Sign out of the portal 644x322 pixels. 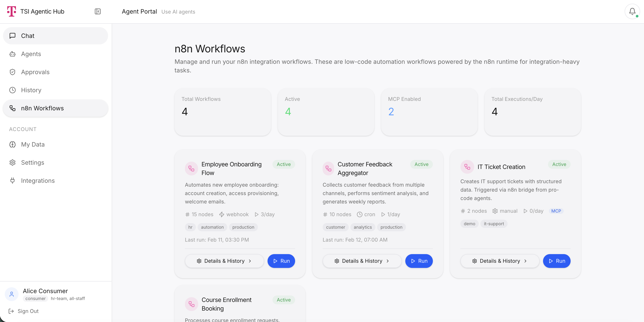click(23, 311)
